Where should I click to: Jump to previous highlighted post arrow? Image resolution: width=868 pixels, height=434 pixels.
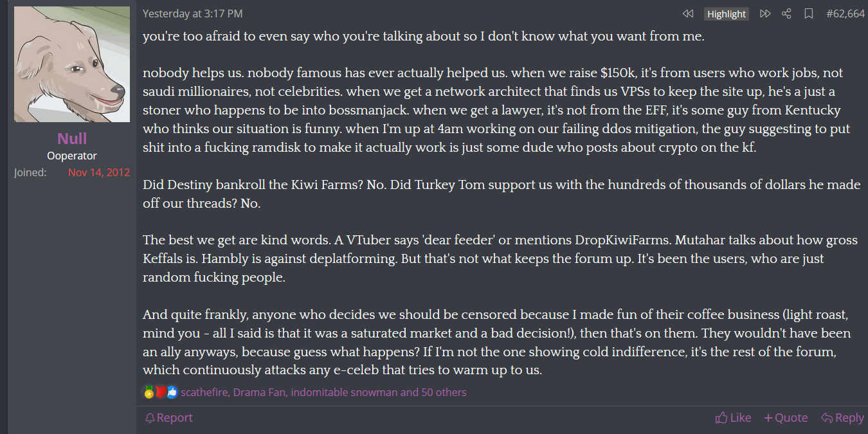pos(688,14)
